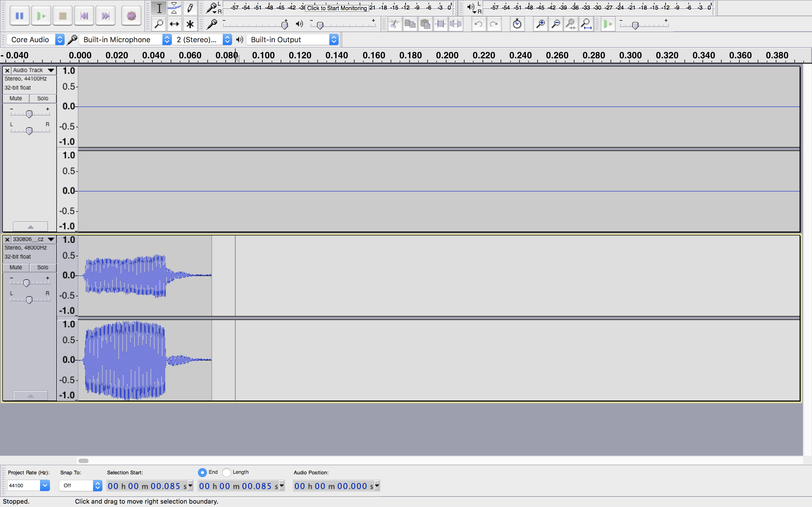The height and width of the screenshot is (507, 812).
Task: Click the Silence Audio icon
Action: [456, 24]
